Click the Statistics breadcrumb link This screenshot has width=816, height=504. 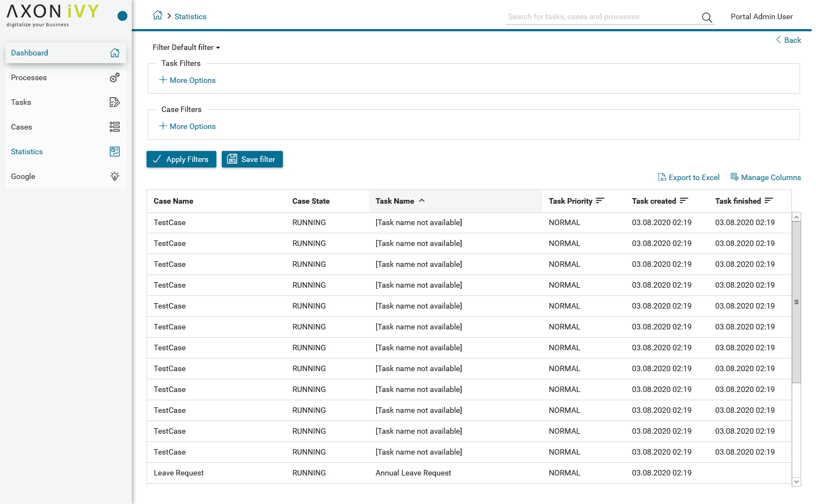pos(191,16)
